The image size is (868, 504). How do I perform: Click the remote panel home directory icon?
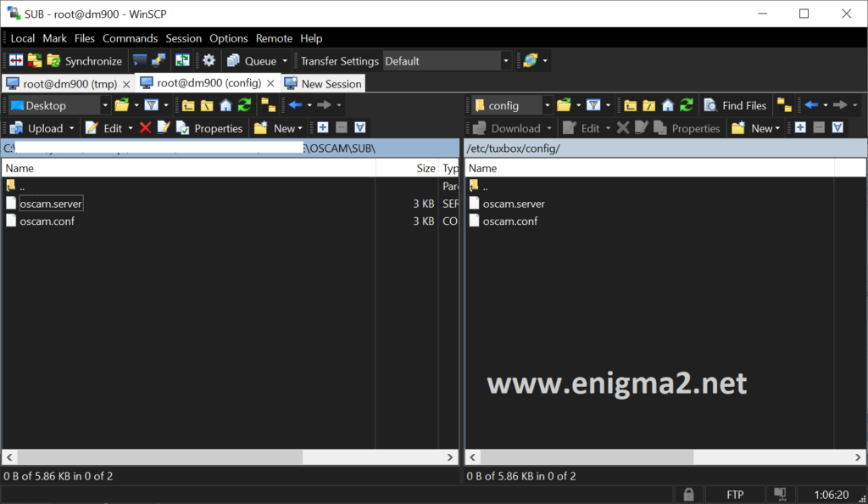[667, 106]
